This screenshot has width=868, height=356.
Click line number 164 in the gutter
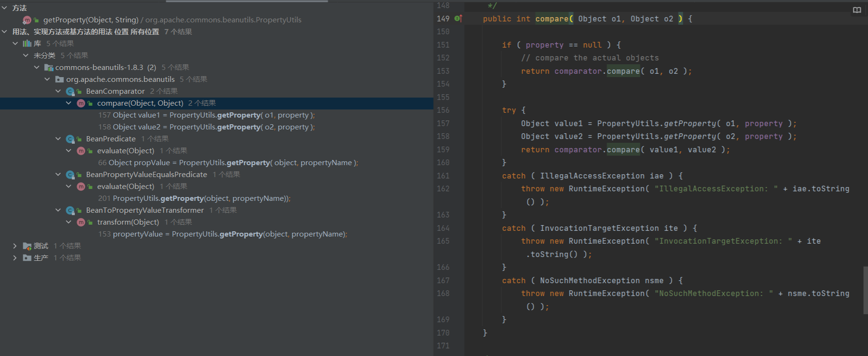tap(443, 228)
